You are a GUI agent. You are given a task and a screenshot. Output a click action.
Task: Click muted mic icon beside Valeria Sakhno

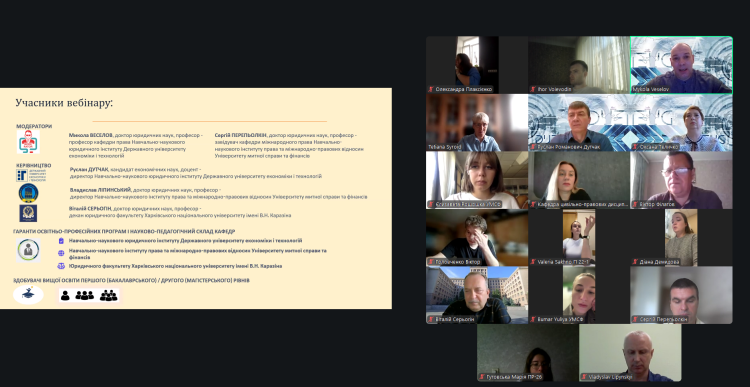pos(533,262)
